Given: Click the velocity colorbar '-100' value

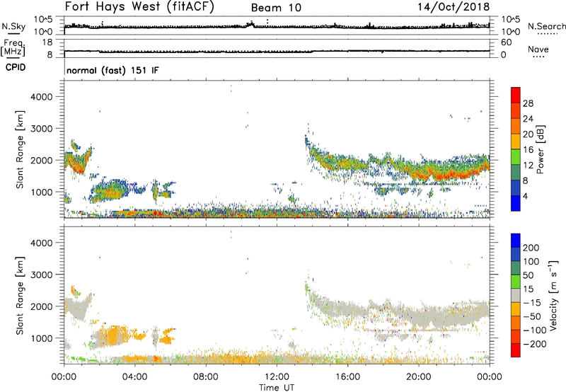Looking at the screenshot, I should [534, 330].
